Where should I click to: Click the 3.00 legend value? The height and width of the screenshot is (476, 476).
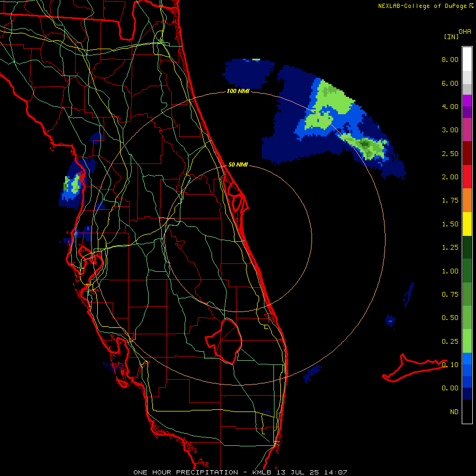450,130
